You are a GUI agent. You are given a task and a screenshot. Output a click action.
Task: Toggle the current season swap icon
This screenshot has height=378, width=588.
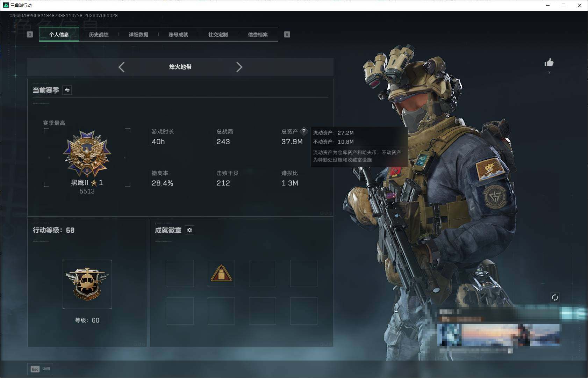(x=67, y=90)
